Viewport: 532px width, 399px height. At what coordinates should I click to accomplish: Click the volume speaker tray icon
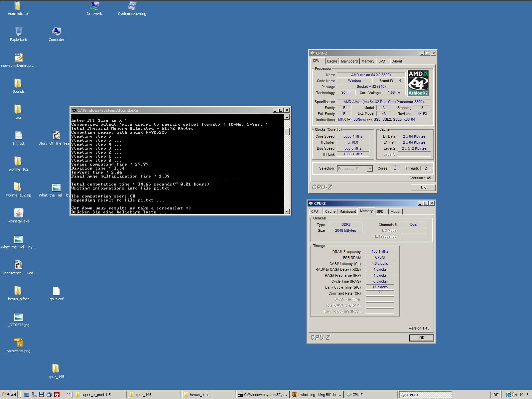coord(514,395)
